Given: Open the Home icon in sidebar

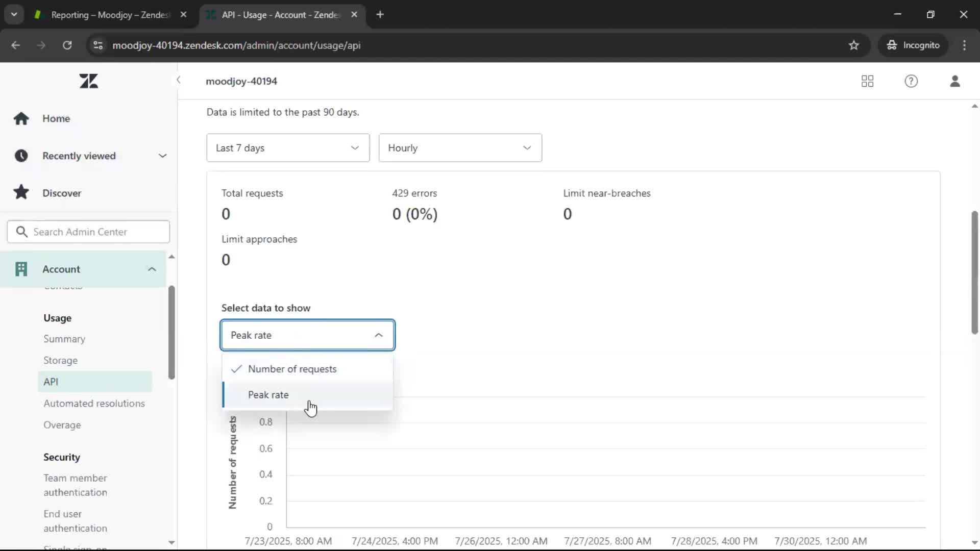Looking at the screenshot, I should point(21,118).
